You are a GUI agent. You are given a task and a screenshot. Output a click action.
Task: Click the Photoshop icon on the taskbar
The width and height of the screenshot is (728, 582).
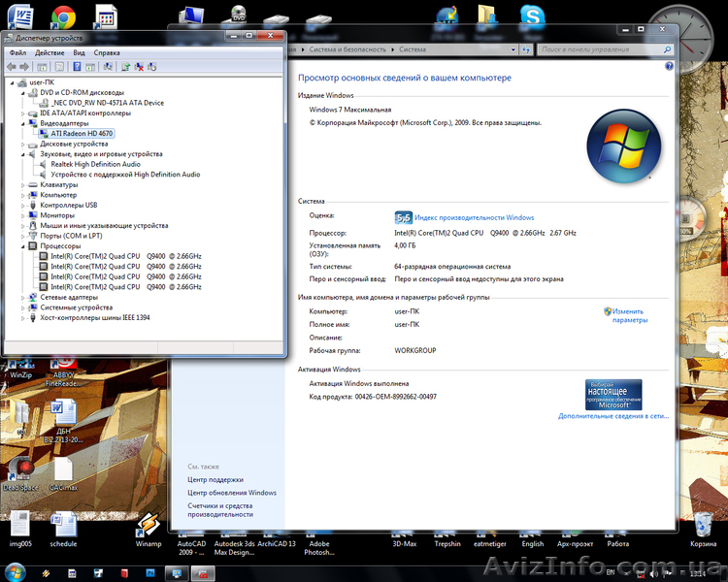[x=150, y=573]
